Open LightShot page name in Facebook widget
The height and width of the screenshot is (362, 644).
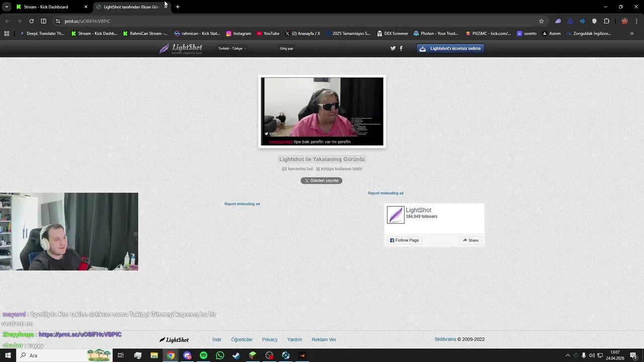[x=419, y=210]
